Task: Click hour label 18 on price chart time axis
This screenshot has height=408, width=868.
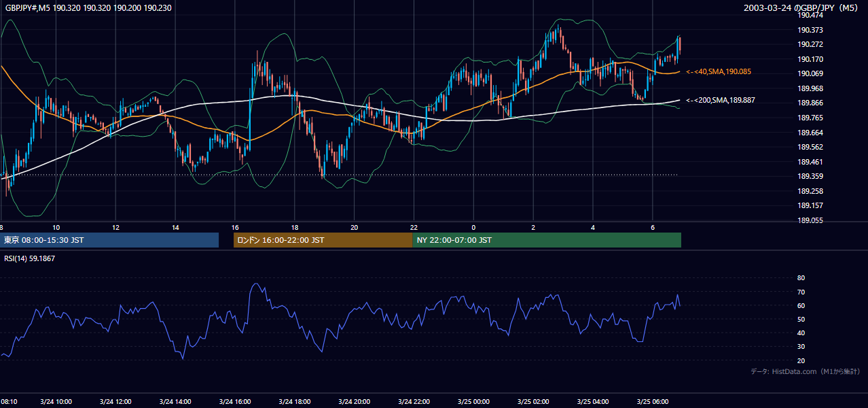Action: [295, 227]
